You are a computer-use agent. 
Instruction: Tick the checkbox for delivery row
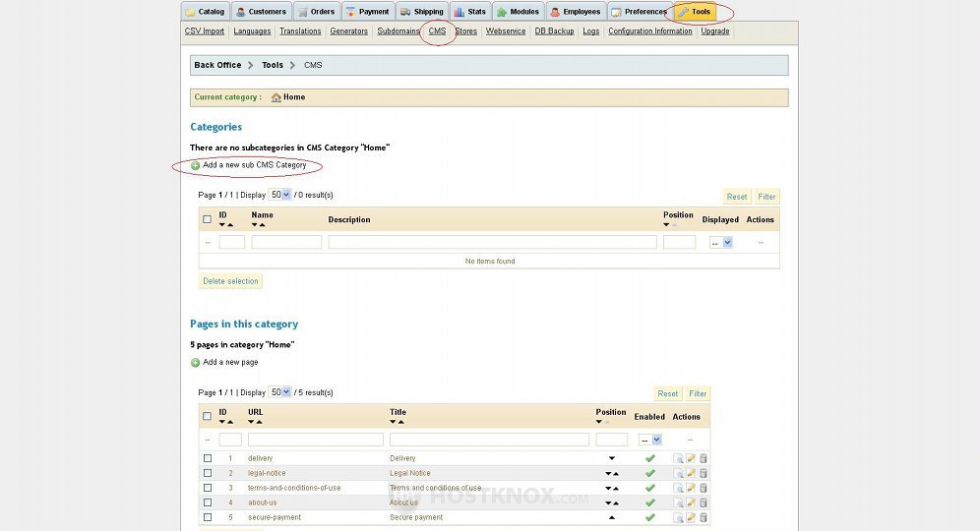coord(208,458)
